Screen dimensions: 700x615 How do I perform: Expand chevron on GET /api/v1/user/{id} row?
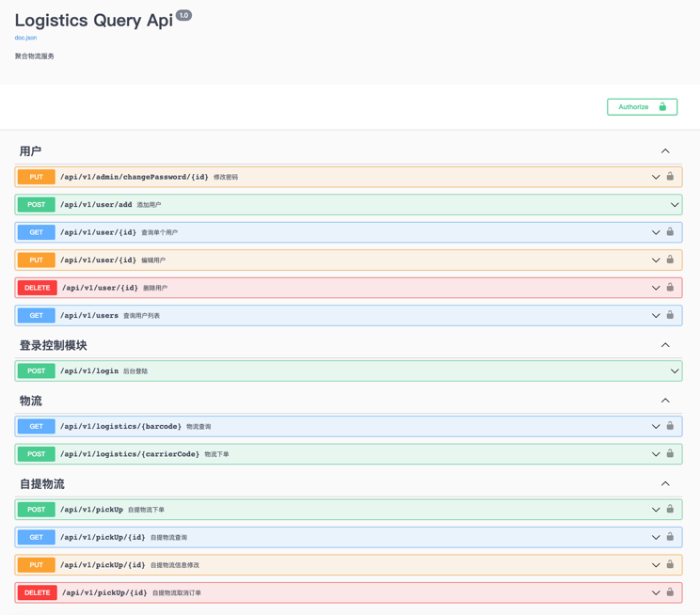click(x=656, y=232)
